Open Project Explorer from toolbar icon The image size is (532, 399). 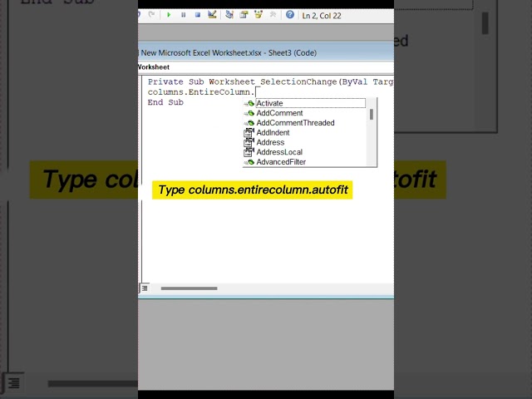click(x=229, y=15)
